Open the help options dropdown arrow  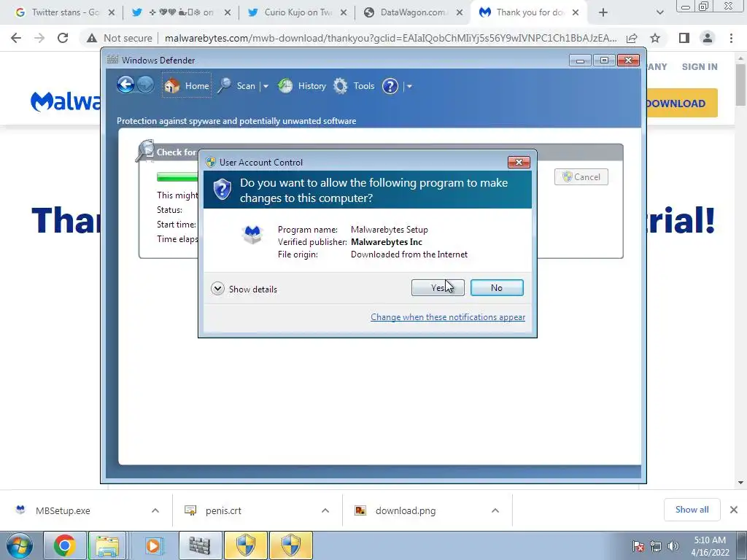click(x=409, y=86)
